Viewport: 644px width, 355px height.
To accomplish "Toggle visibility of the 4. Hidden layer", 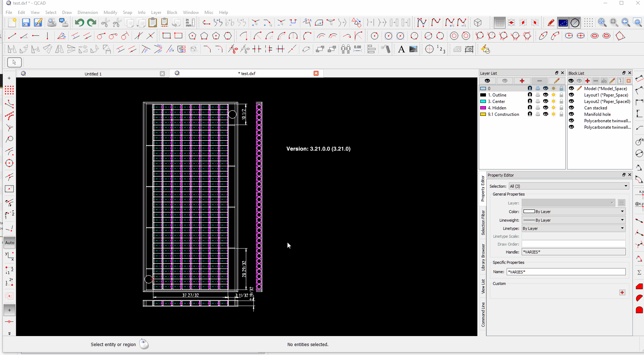I will point(545,108).
